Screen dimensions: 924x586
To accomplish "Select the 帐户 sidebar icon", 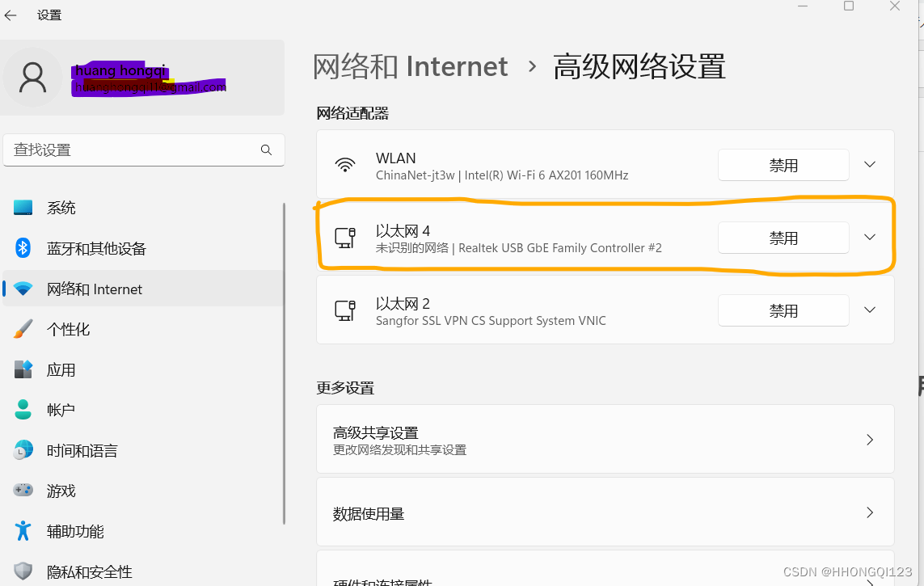I will point(23,410).
